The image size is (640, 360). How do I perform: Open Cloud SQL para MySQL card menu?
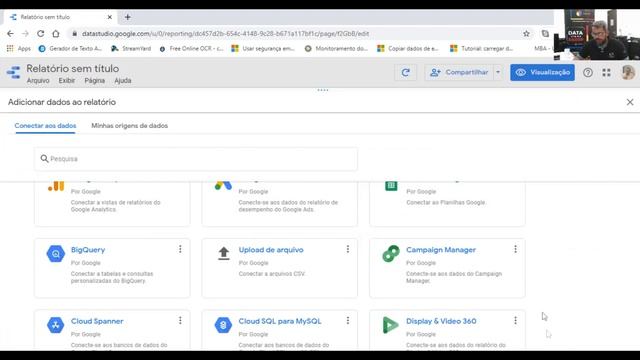[x=348, y=320]
